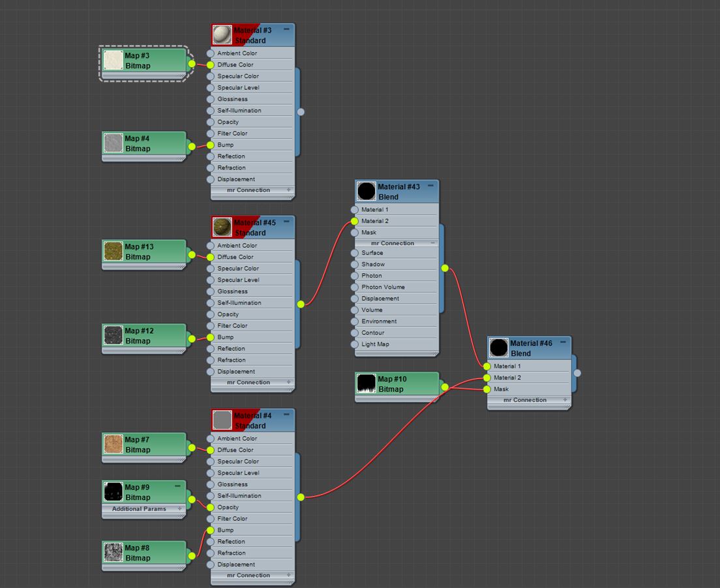The image size is (720, 588).
Task: Collapse the Map #9 Bitmap node
Action: click(177, 486)
